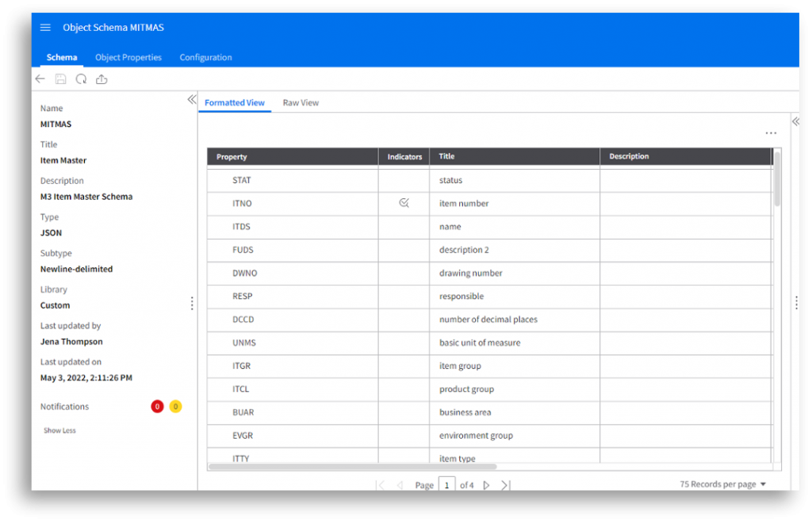
Task: Go to the next page
Action: point(486,486)
